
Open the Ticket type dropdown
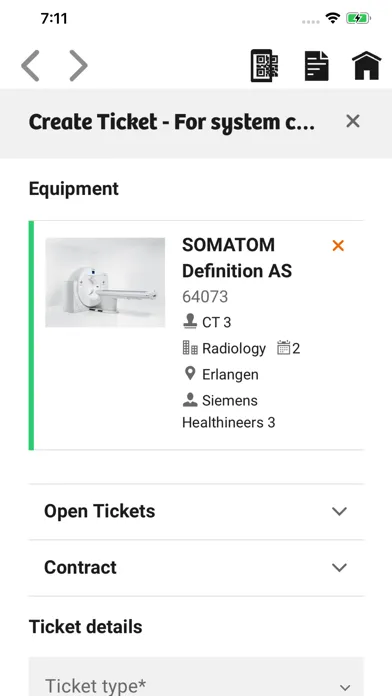(x=196, y=677)
